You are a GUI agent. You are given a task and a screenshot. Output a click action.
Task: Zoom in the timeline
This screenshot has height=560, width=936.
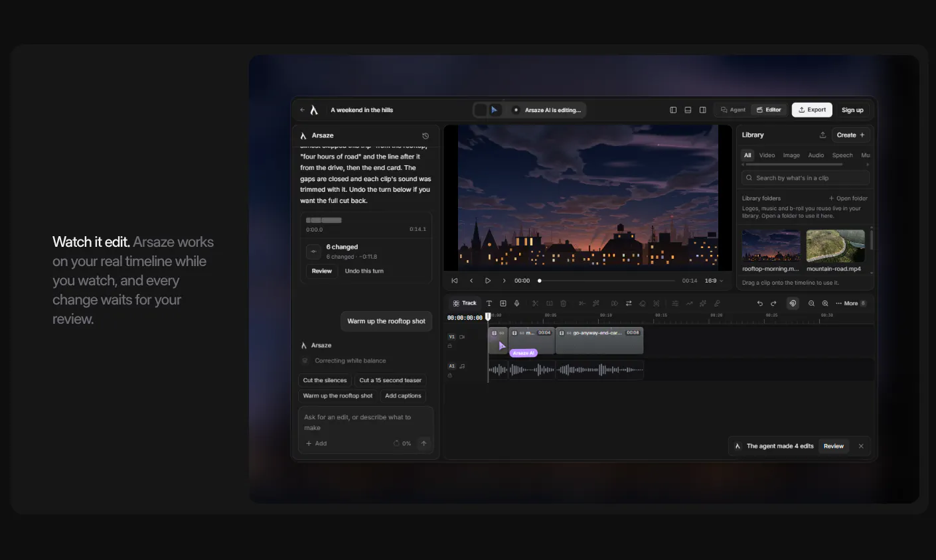point(825,303)
